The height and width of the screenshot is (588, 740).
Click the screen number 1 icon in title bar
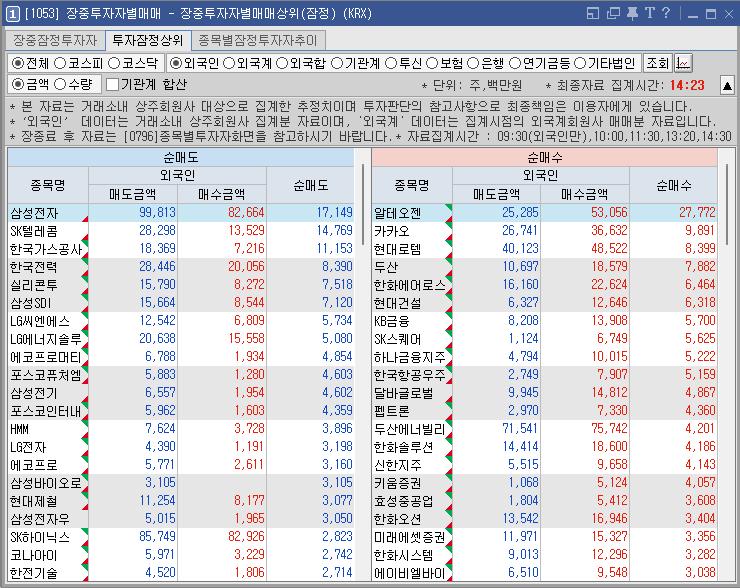pyautogui.click(x=13, y=14)
